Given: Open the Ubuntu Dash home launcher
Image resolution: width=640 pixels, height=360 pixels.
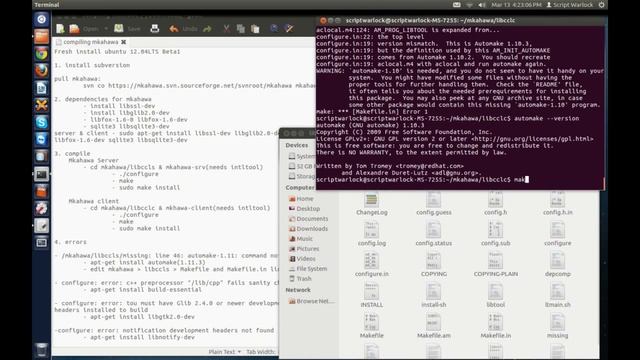Looking at the screenshot, I should click(x=41, y=19).
